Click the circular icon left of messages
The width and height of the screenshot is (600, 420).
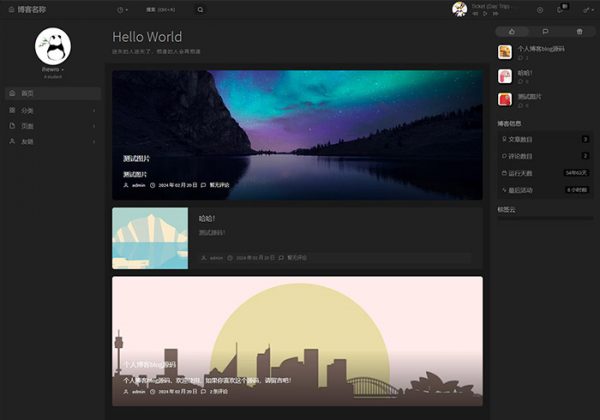click(x=540, y=9)
